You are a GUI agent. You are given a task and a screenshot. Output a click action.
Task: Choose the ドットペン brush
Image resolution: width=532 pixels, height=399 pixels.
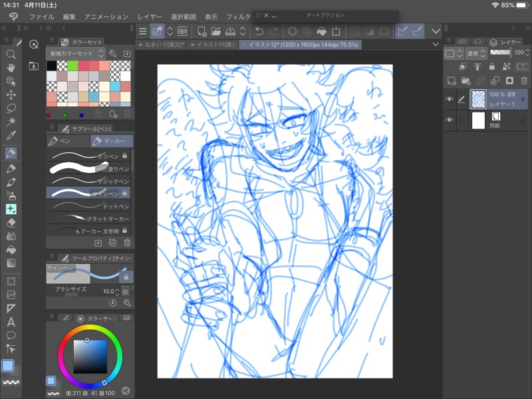click(x=88, y=206)
